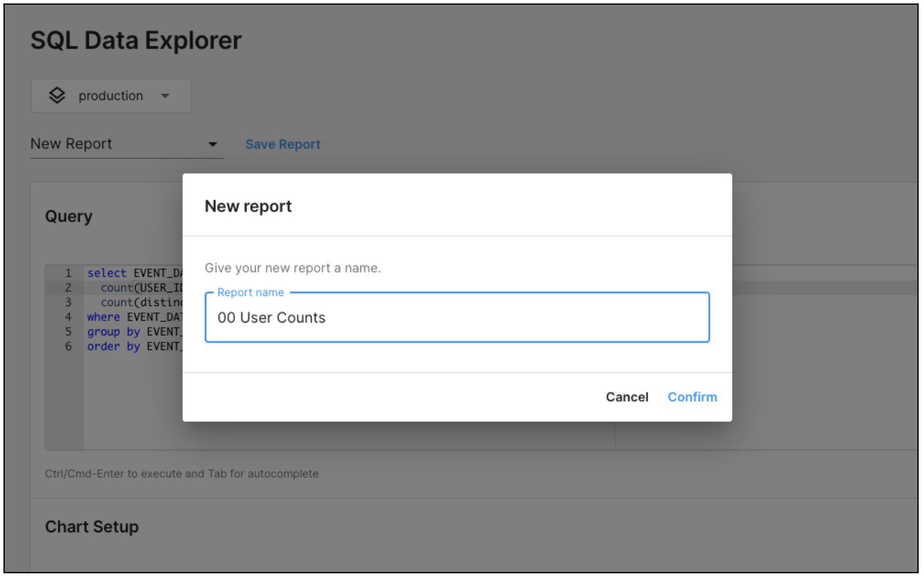Click the layers icon beside production
The height and width of the screenshot is (577, 924).
[x=57, y=96]
